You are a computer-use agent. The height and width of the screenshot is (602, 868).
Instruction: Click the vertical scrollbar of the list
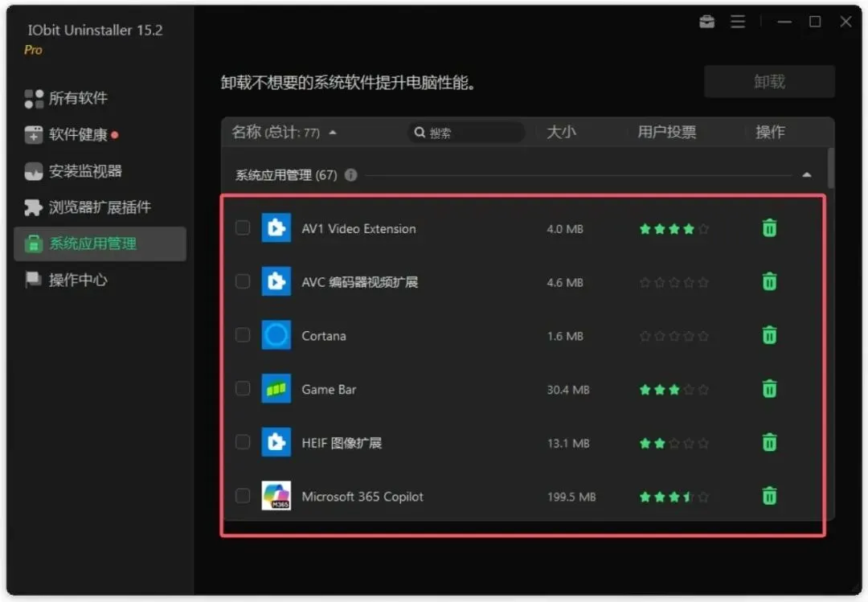[830, 168]
